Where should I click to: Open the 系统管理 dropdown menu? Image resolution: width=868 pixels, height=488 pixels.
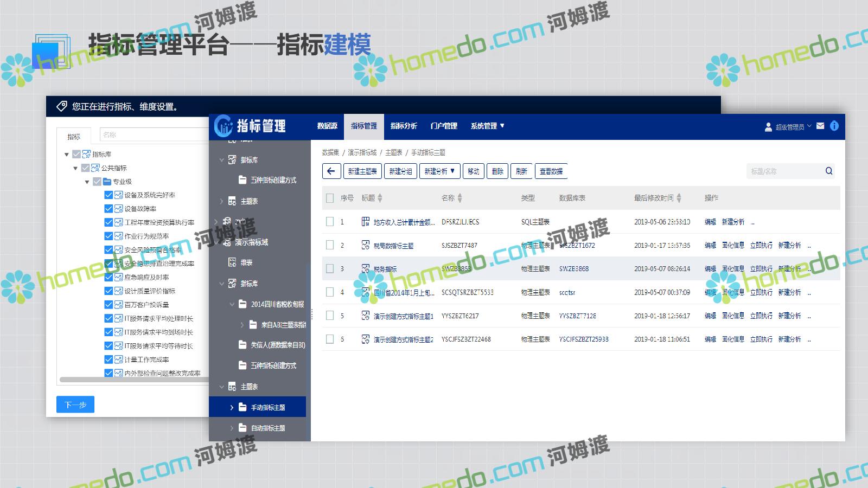pos(487,126)
